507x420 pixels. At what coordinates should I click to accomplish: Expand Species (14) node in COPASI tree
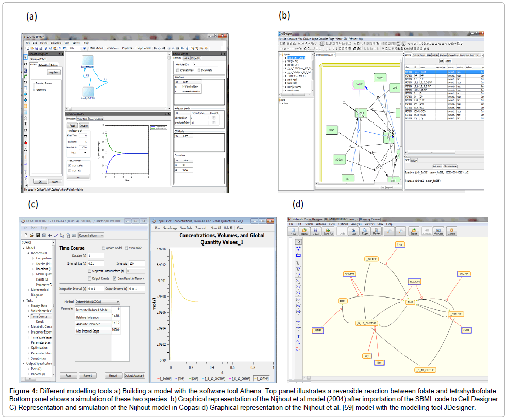point(33,264)
